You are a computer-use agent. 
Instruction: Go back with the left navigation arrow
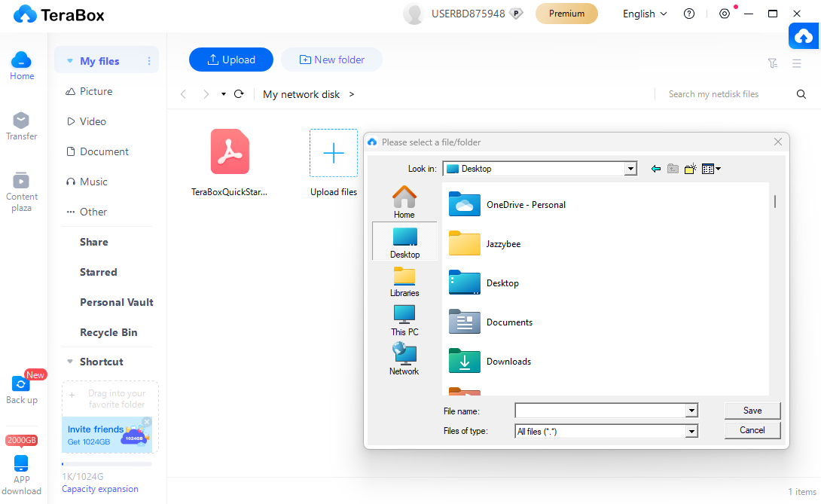183,94
